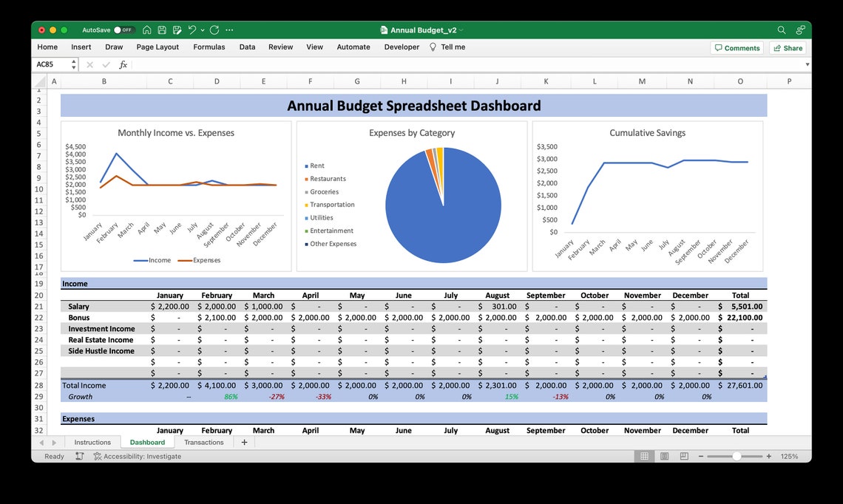
Task: Open the Transactions sheet tab
Action: [x=204, y=442]
